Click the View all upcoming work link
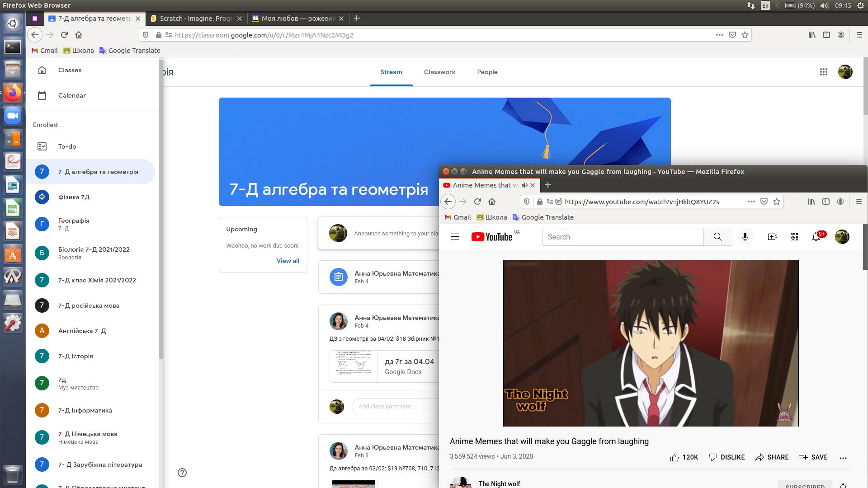The image size is (868, 488). [x=288, y=261]
